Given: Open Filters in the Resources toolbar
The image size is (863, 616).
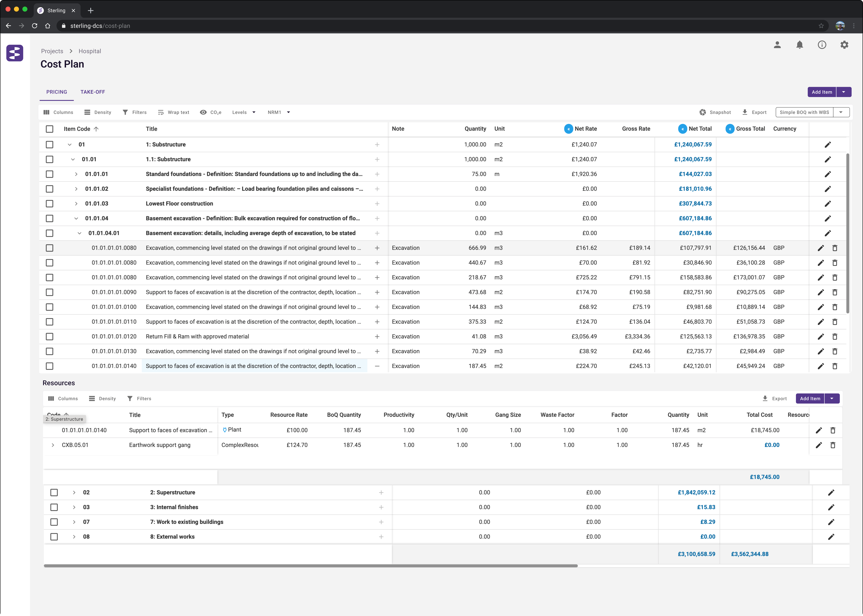Looking at the screenshot, I should (x=139, y=399).
